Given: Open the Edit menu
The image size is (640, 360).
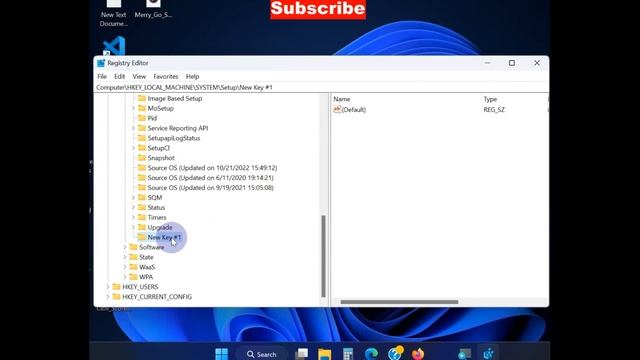Looking at the screenshot, I should (119, 76).
